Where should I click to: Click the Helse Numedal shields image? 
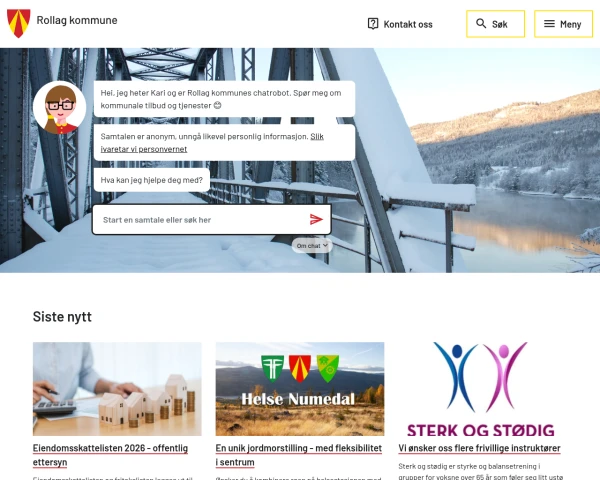pos(300,389)
